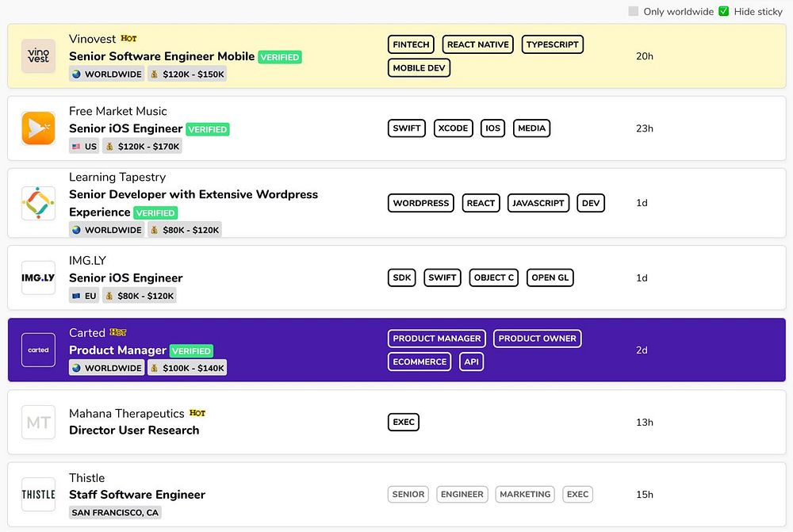Click the OPEN GL tag
The image size is (793, 532).
tap(550, 277)
